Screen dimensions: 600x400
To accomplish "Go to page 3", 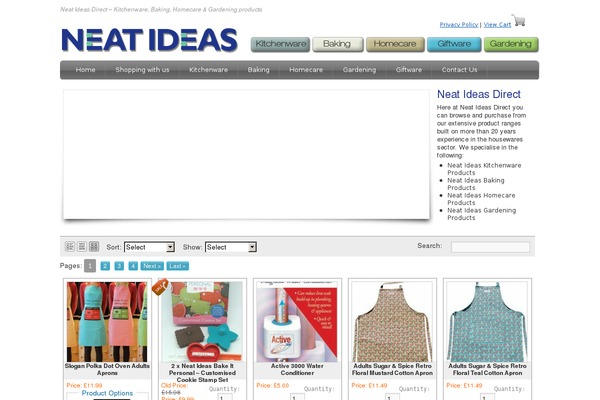I will [119, 266].
